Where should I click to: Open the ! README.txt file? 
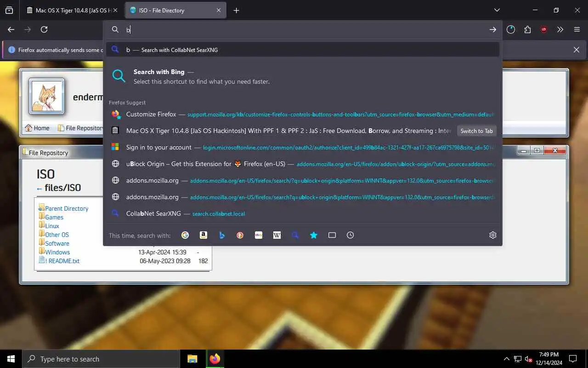tap(62, 261)
